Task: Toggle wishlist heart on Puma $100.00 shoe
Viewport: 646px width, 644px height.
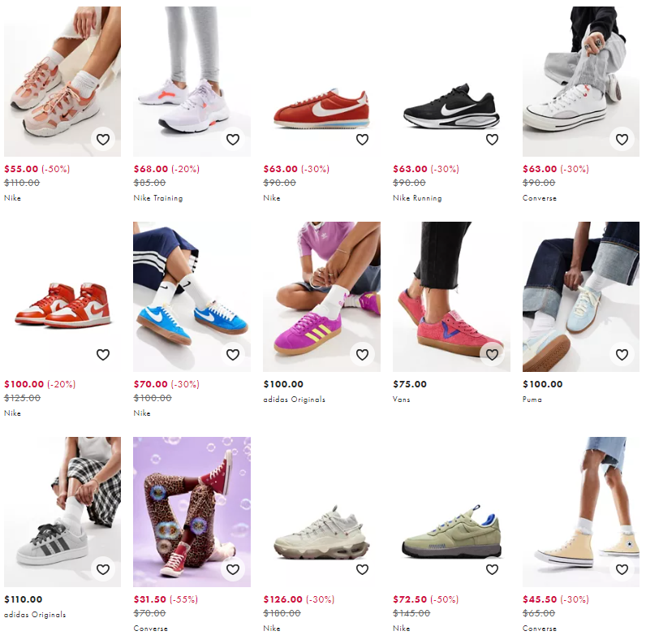Action: pos(622,355)
